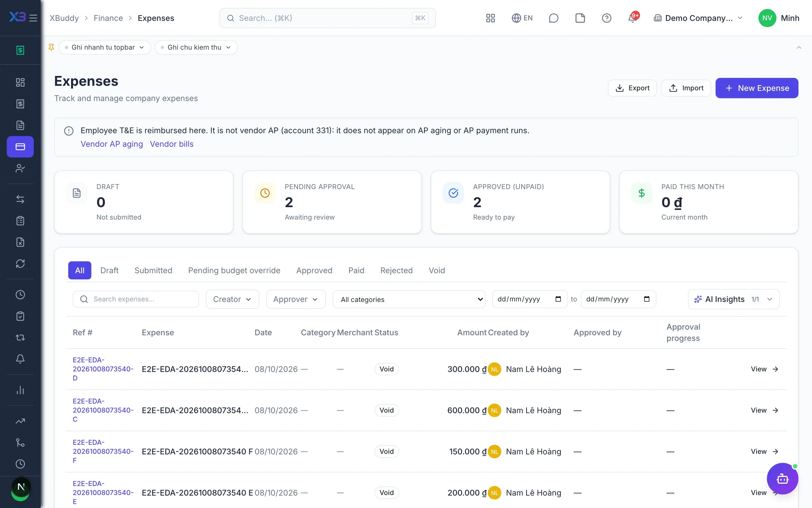
Task: Switch the language via EN selector
Action: [522, 18]
